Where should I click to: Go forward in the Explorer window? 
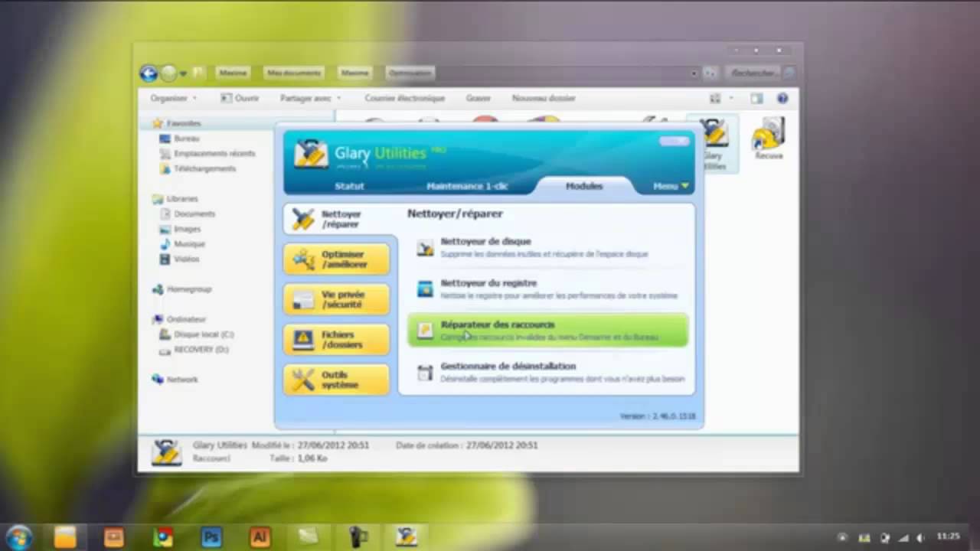click(168, 73)
